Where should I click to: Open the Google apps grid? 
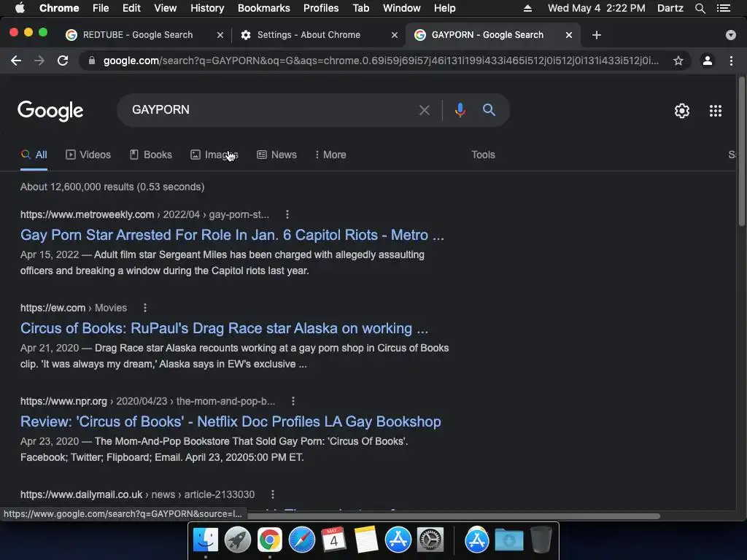(x=715, y=111)
